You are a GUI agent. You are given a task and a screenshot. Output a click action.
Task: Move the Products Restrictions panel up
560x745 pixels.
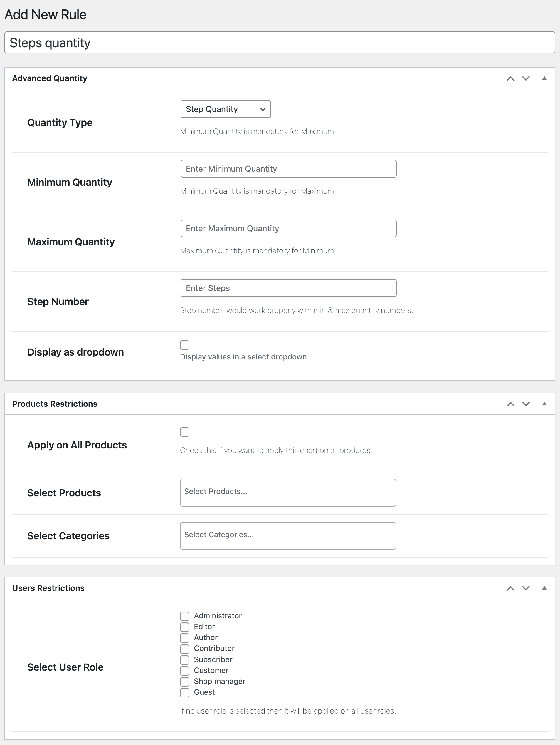click(x=511, y=404)
